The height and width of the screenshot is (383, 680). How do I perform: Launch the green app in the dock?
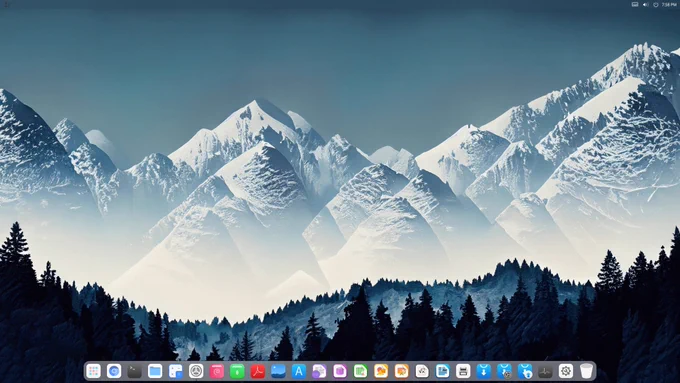237,371
